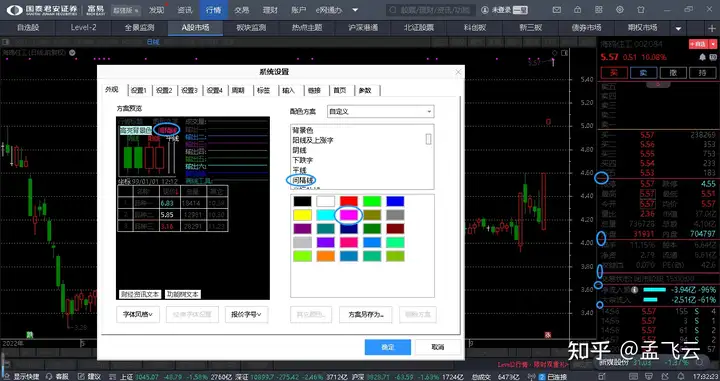Open the 报价字号 dropdown button

pyautogui.click(x=246, y=314)
